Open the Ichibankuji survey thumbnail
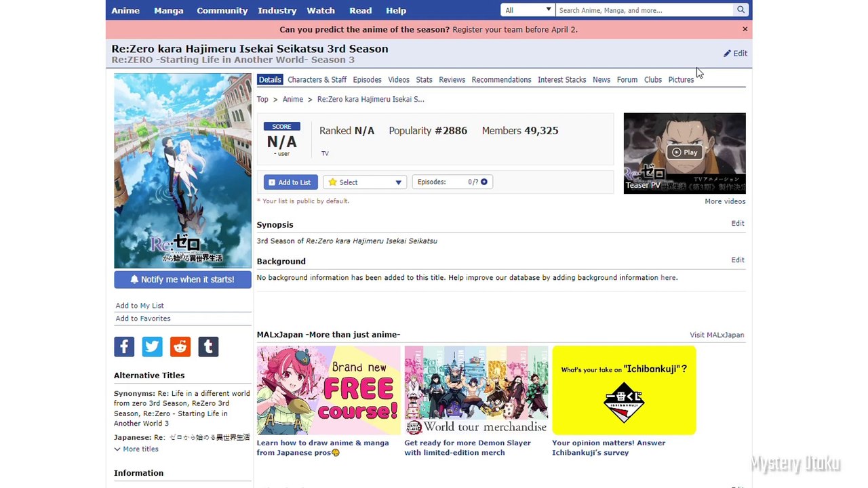Image resolution: width=868 pixels, height=488 pixels. tap(624, 390)
